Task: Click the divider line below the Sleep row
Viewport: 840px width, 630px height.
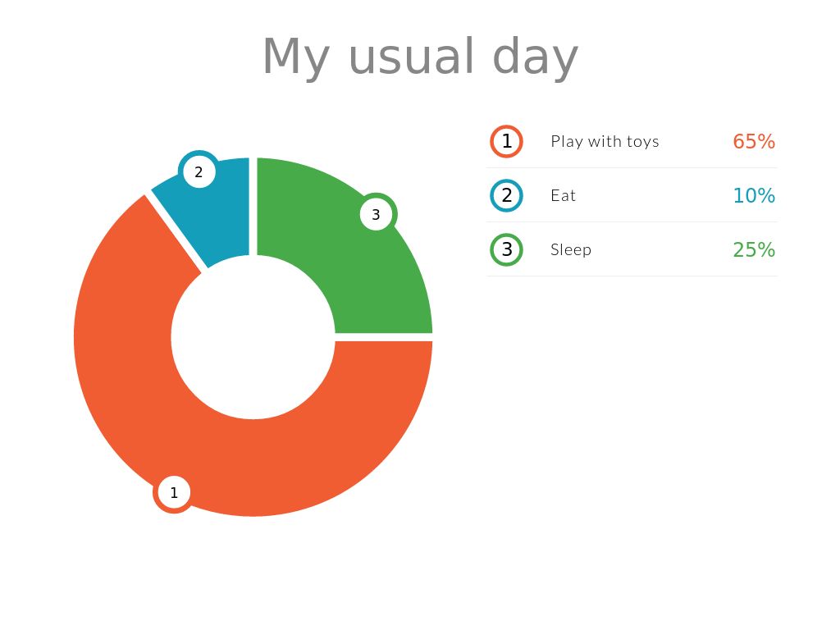Action: click(x=632, y=276)
